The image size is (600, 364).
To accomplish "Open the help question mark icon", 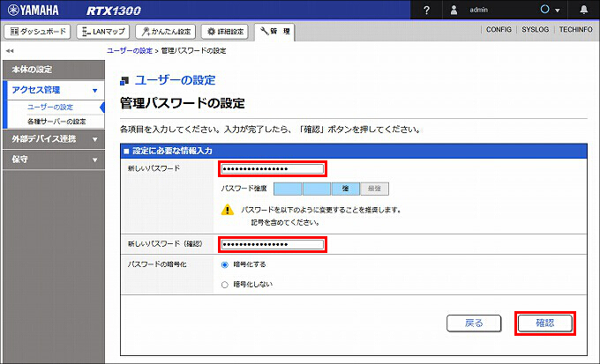I will tap(426, 11).
